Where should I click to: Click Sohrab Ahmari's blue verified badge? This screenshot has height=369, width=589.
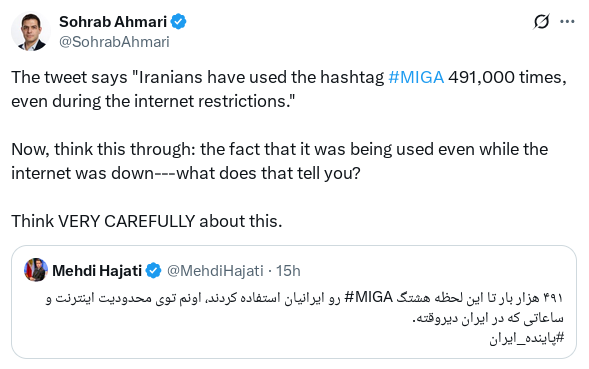click(x=178, y=22)
